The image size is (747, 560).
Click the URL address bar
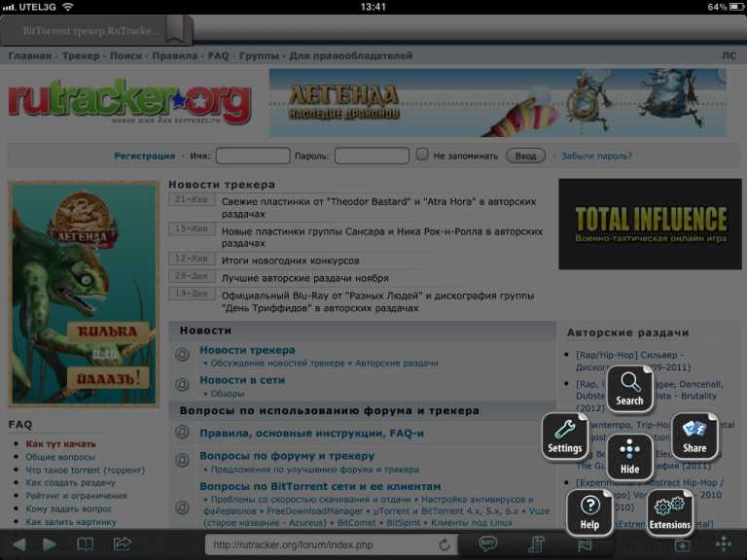pyautogui.click(x=331, y=544)
